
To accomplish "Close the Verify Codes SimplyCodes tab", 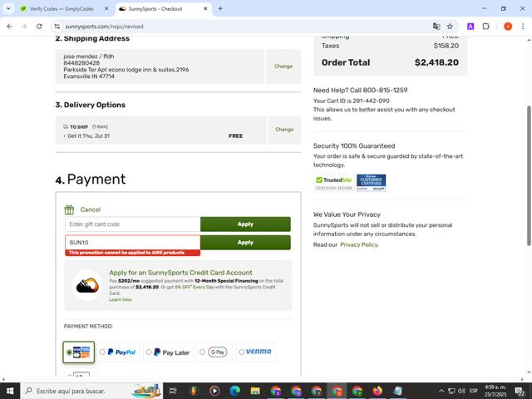I will 106,9.
